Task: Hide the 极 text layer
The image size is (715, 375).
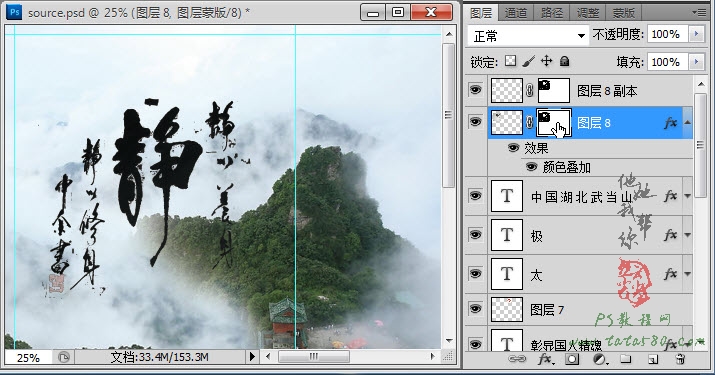Action: click(x=475, y=234)
